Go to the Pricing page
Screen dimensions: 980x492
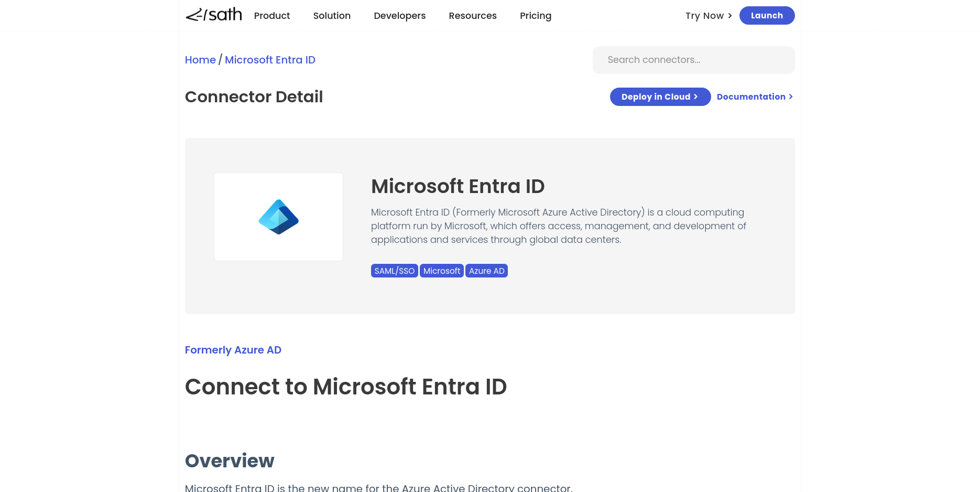pyautogui.click(x=535, y=16)
